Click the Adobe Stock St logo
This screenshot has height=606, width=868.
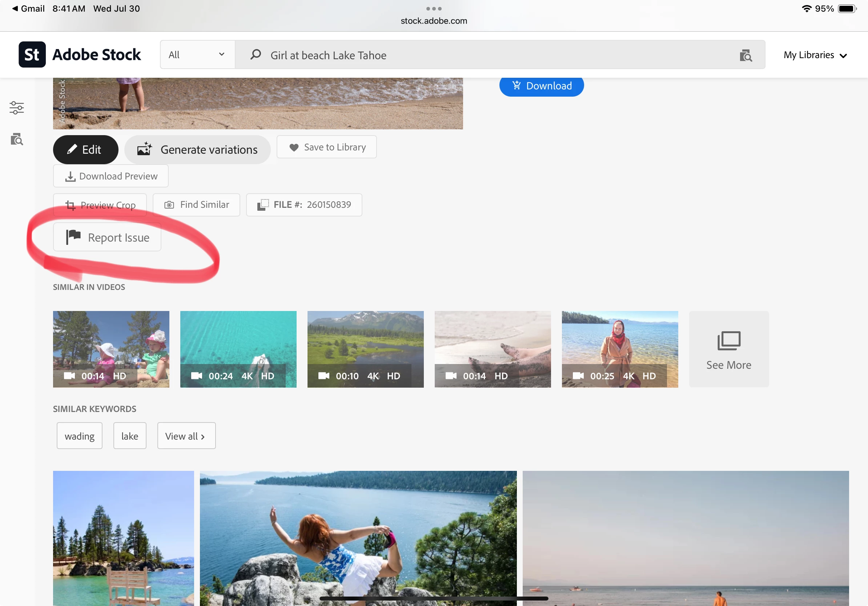32,55
